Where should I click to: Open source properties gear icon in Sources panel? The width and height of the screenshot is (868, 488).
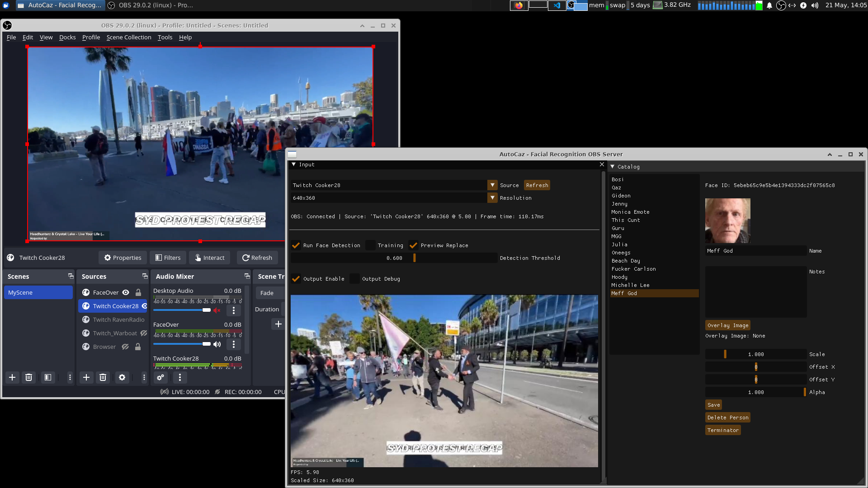click(122, 377)
